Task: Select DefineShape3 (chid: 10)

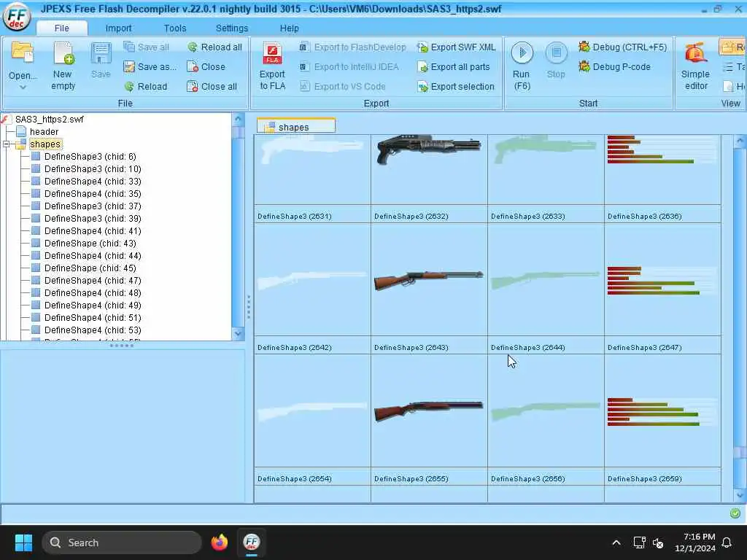Action: click(93, 168)
